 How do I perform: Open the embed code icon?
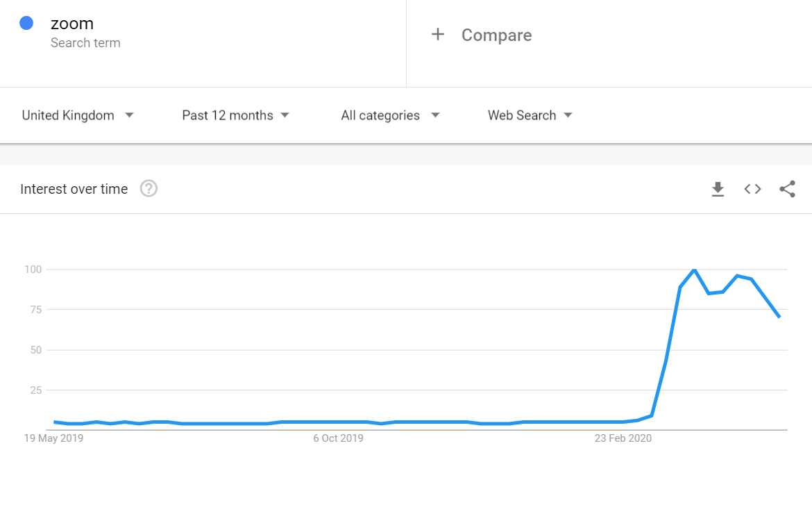[x=752, y=189]
